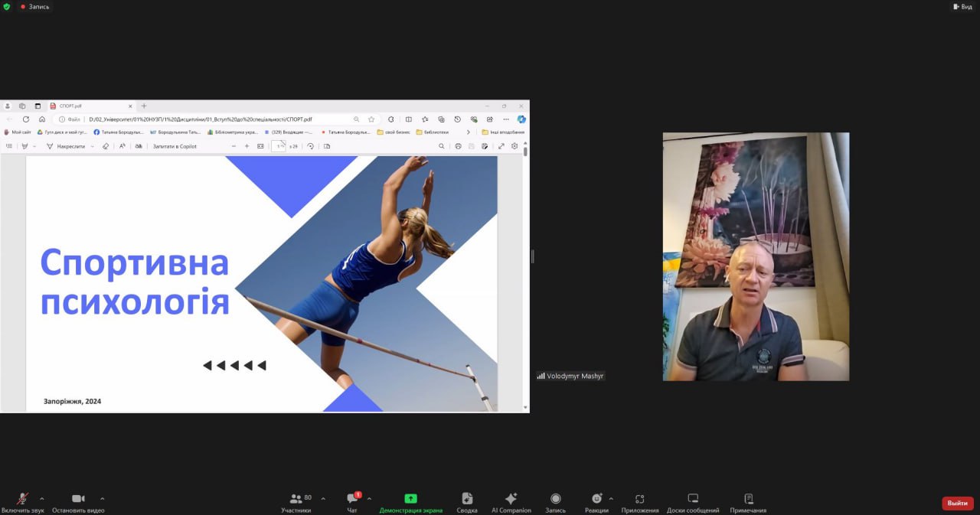Image resolution: width=980 pixels, height=515 pixels.
Task: Open the Реакции reactions picker
Action: [596, 502]
